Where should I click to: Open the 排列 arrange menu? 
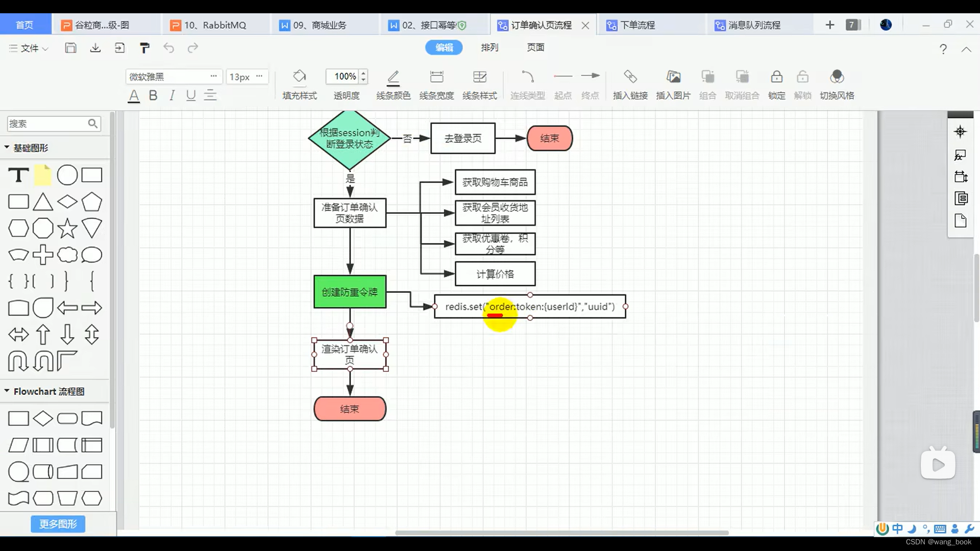click(489, 47)
